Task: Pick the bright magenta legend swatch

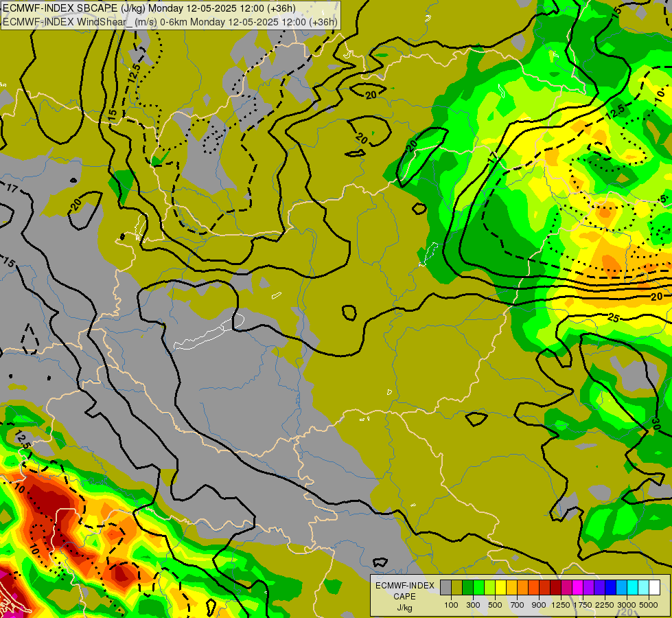Action: (578, 587)
